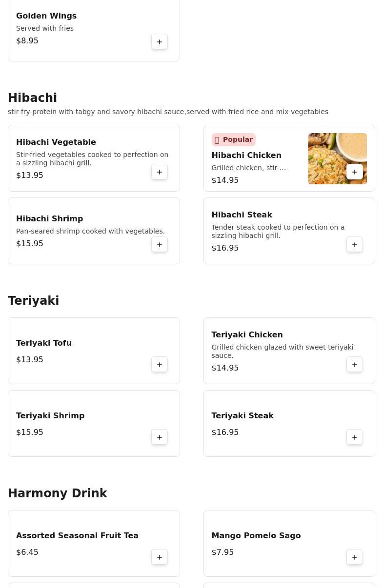Add Teriyaki Chicken with plus icon
This screenshot has width=383, height=588.
pos(355,364)
